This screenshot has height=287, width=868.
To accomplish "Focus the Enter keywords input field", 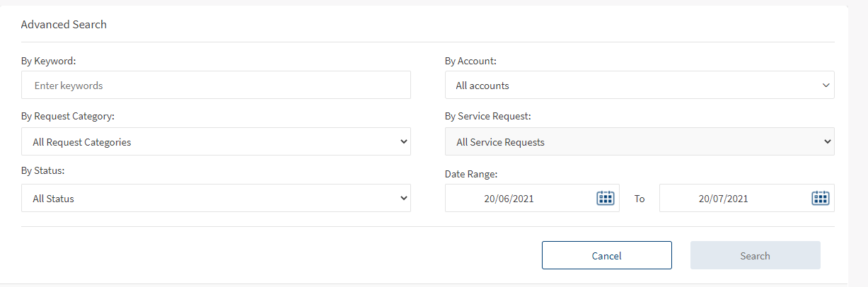I will pyautogui.click(x=216, y=86).
